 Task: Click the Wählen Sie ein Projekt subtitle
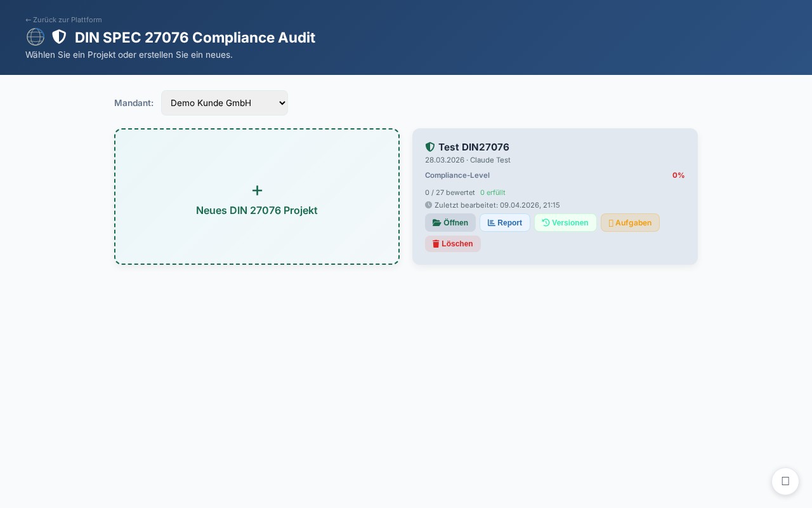pos(129,55)
